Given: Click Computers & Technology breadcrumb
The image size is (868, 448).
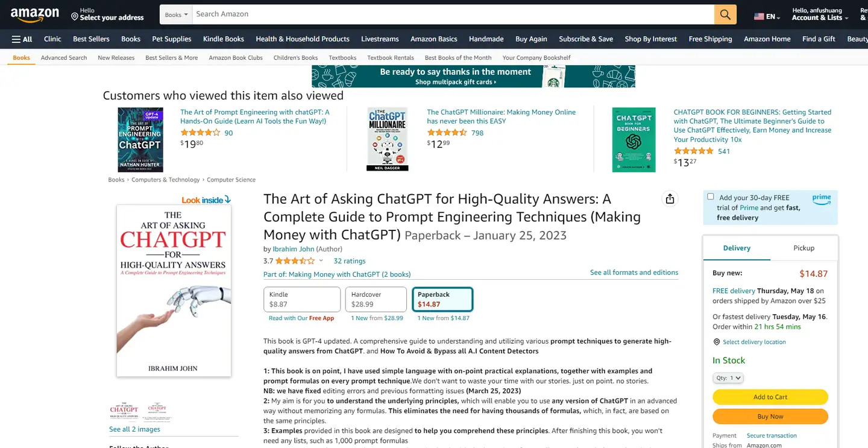Looking at the screenshot, I should click(x=166, y=180).
